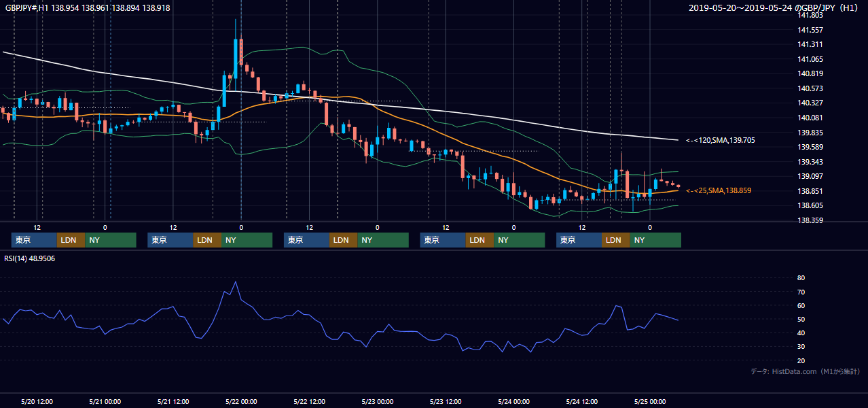
Task: Click the 5/22 00:00 date label
Action: 241,401
